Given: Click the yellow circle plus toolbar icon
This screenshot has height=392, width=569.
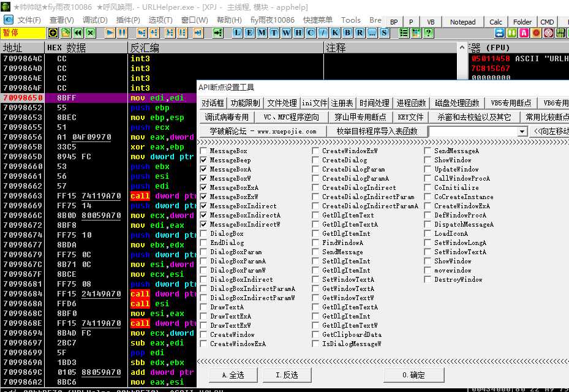Looking at the screenshot, I should pos(53,33).
